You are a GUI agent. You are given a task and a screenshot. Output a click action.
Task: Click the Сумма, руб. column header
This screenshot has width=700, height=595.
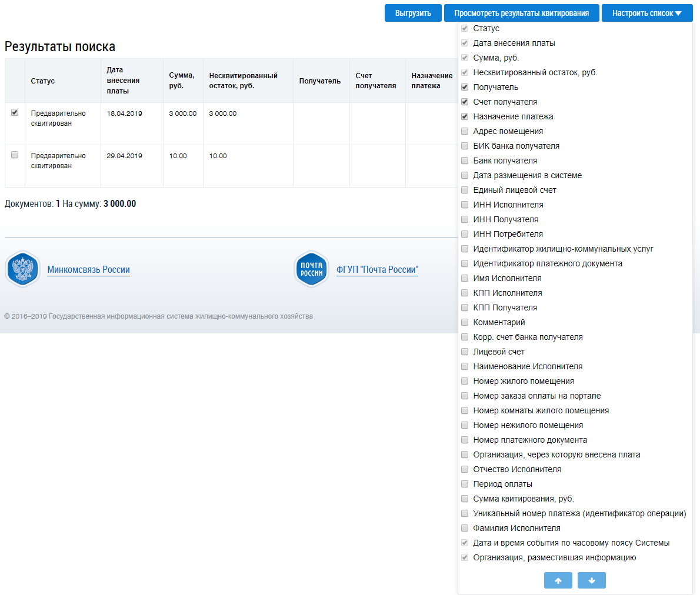click(182, 81)
